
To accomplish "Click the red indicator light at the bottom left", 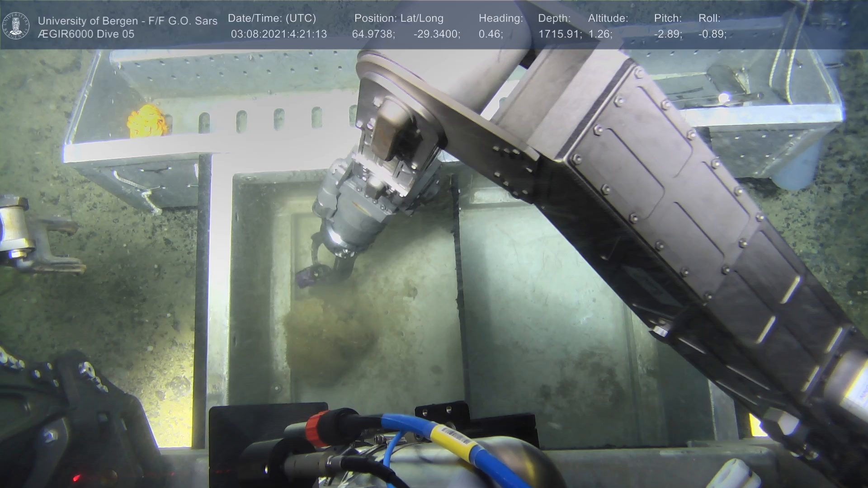I will coord(76,478).
